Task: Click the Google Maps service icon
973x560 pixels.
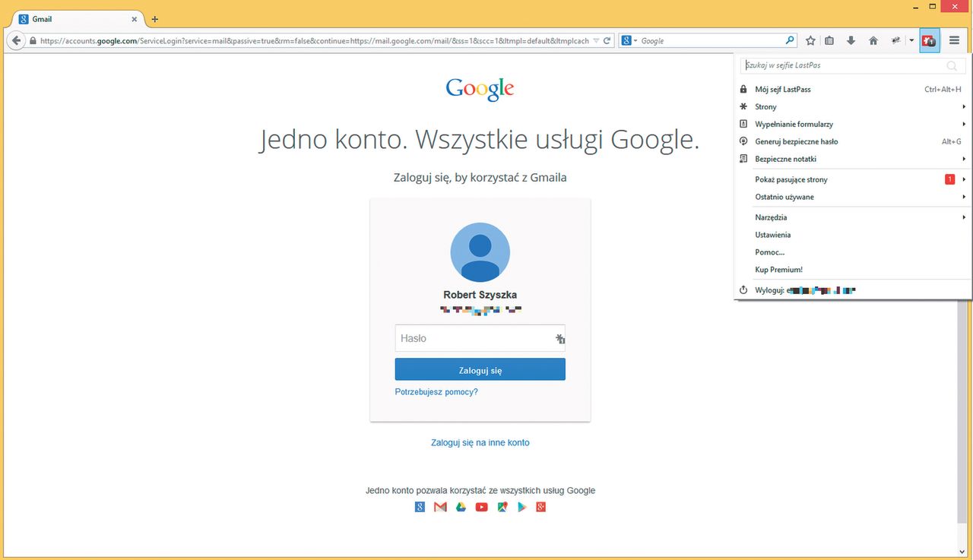Action: tap(502, 508)
